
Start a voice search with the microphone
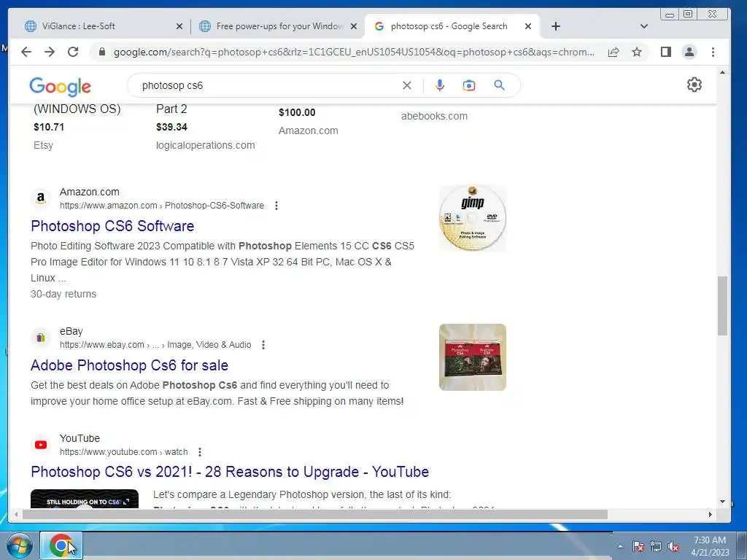[440, 85]
